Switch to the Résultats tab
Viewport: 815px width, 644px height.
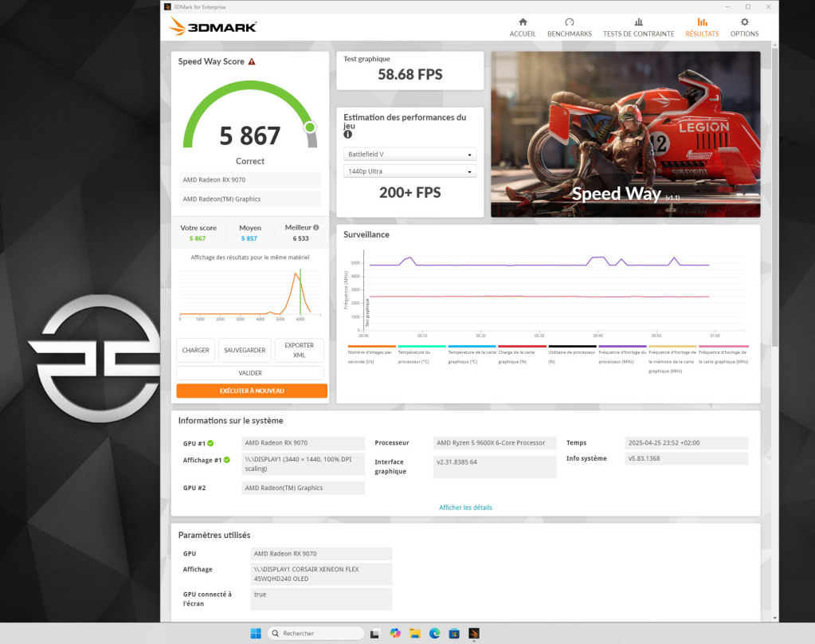702,28
